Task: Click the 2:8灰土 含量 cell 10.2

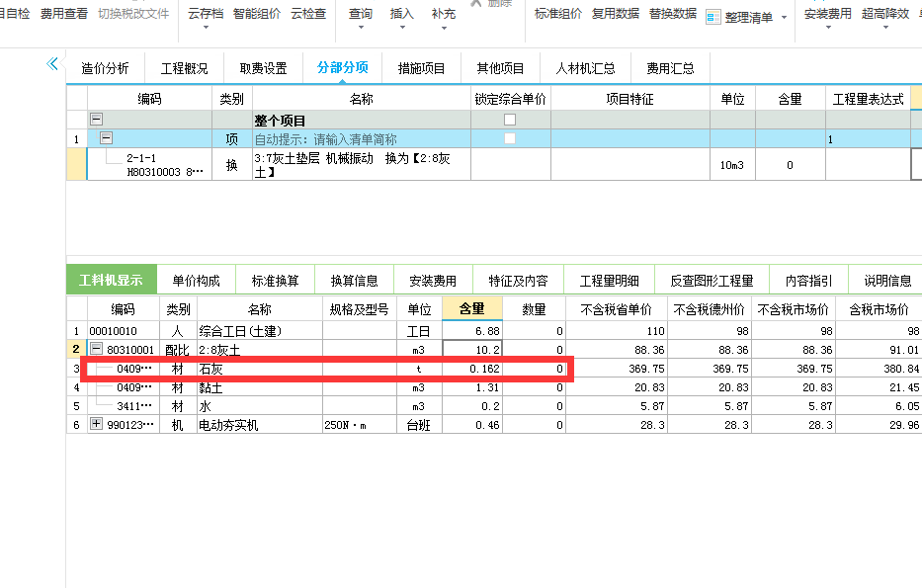Action: [x=472, y=349]
